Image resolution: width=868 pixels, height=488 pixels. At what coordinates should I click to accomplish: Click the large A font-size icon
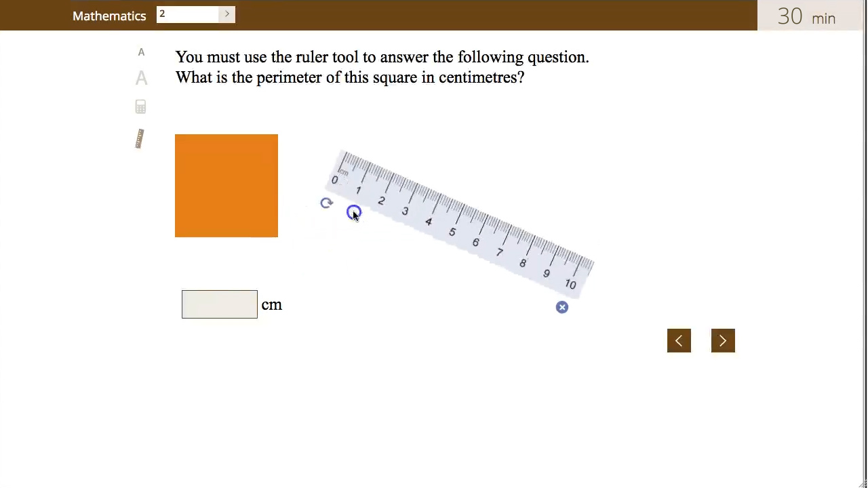141,79
